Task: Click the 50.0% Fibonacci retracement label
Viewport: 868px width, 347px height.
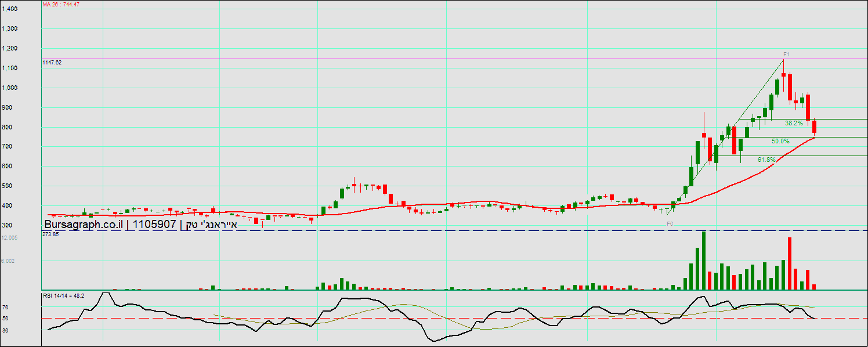Action: [780, 141]
